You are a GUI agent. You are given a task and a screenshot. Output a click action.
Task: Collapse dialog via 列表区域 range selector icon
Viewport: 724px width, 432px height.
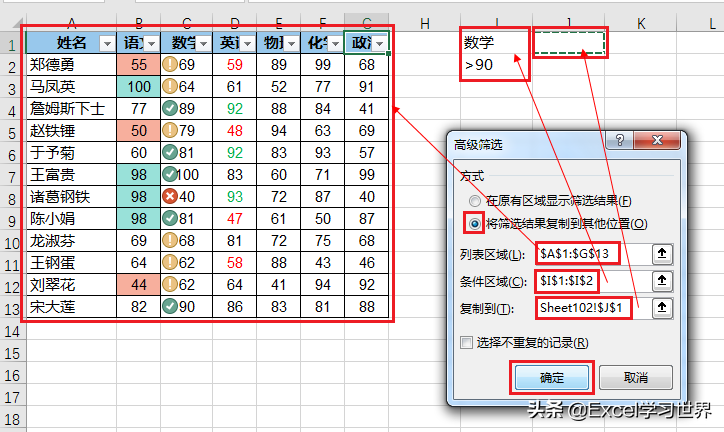point(662,254)
